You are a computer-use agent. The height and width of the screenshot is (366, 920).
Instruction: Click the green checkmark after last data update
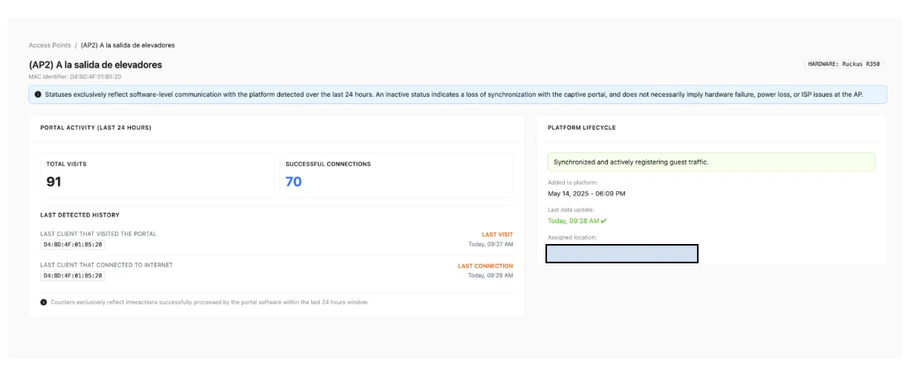[x=604, y=221]
